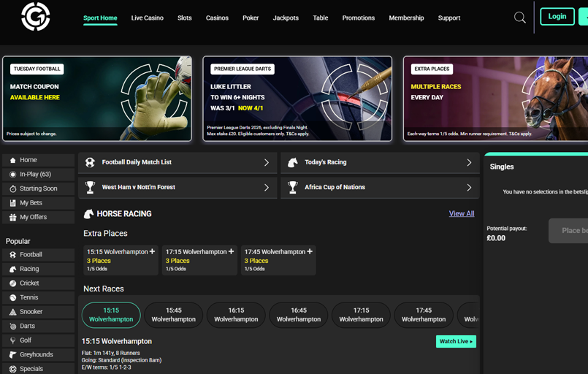
Task: Select the 16:45 Wolverhampton race pill
Action: point(299,315)
